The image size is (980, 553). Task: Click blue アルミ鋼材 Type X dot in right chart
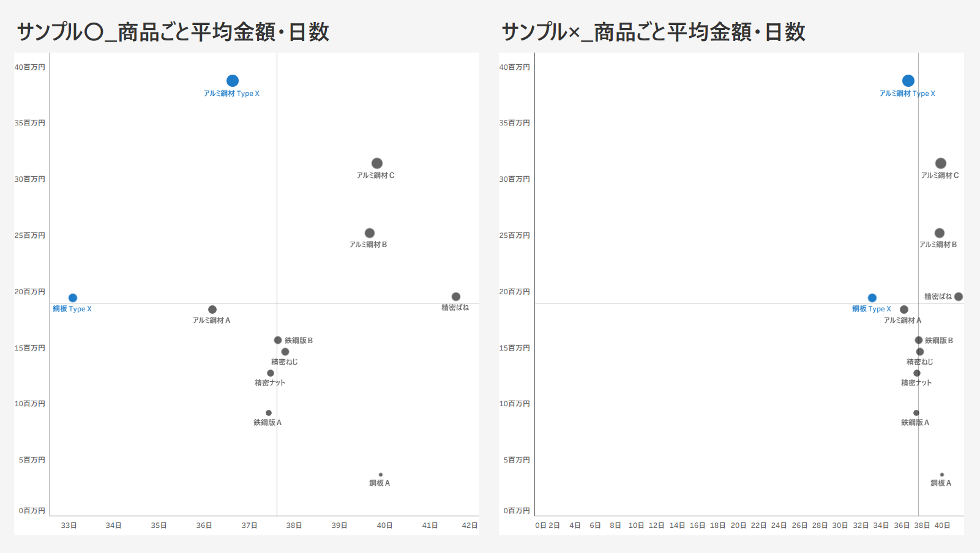908,81
